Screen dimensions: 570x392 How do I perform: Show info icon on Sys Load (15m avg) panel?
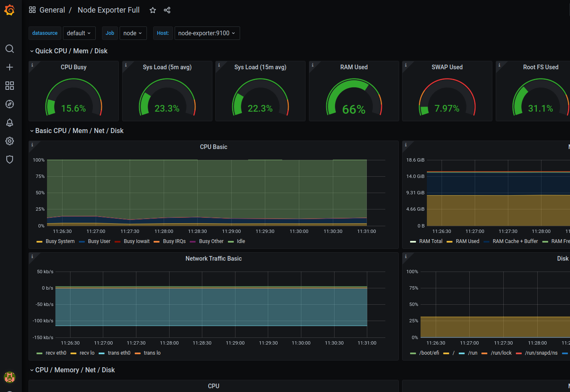pyautogui.click(x=219, y=65)
